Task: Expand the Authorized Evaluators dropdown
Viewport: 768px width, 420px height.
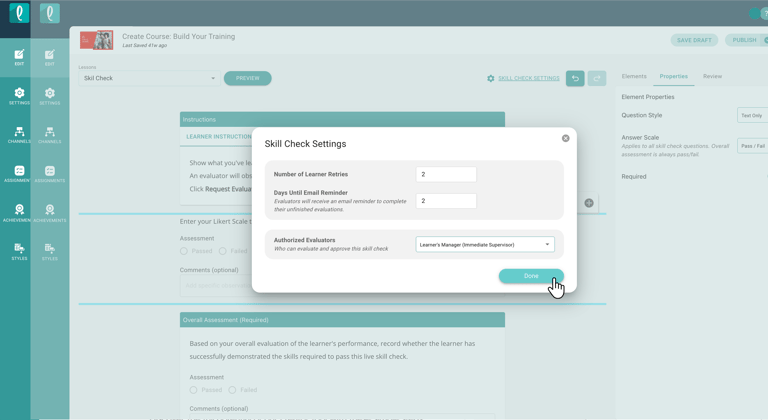Action: tap(485, 244)
